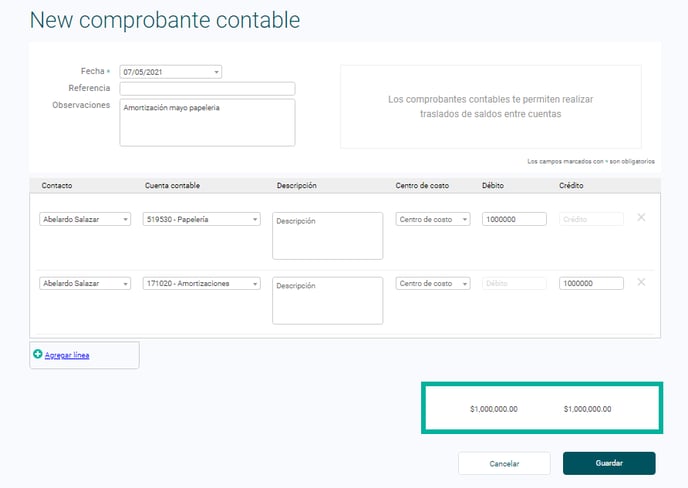The height and width of the screenshot is (488, 688).
Task: Click the Centro de costo column header
Action: [x=422, y=186]
